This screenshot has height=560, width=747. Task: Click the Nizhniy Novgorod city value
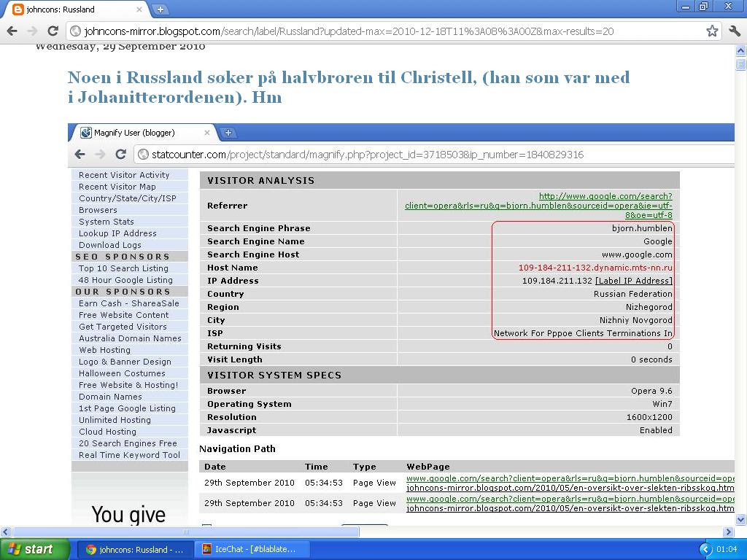pos(635,320)
